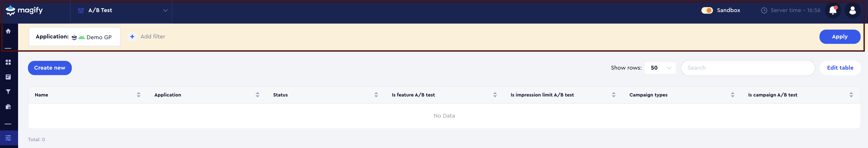Expand the Show rows dropdown
Viewport: 868px width, 148px height.
(660, 68)
